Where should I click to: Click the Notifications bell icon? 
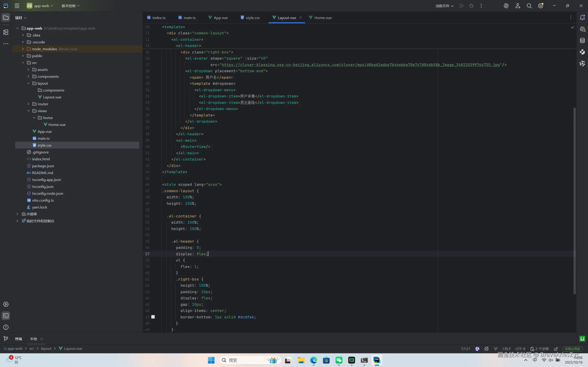(582, 17)
